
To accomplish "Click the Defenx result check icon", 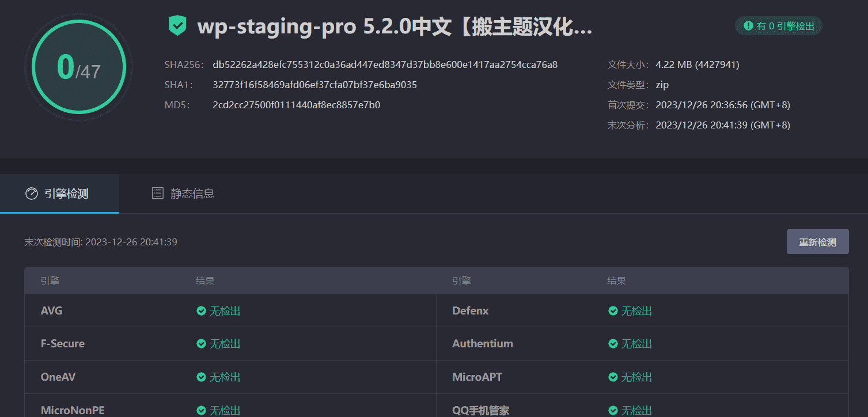I will click(x=613, y=311).
